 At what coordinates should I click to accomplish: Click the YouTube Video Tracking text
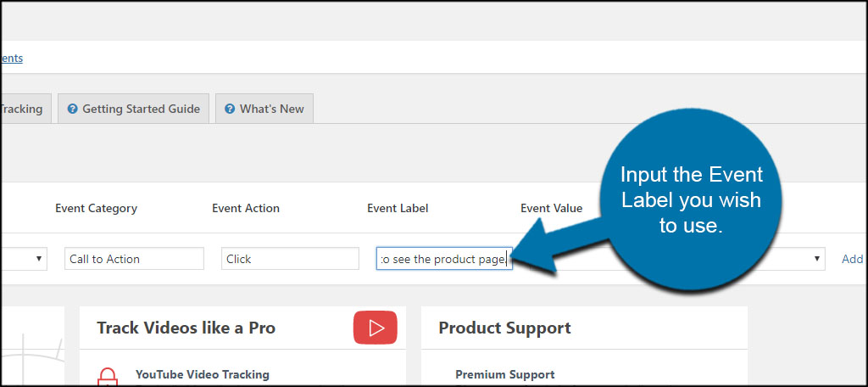pos(202,375)
